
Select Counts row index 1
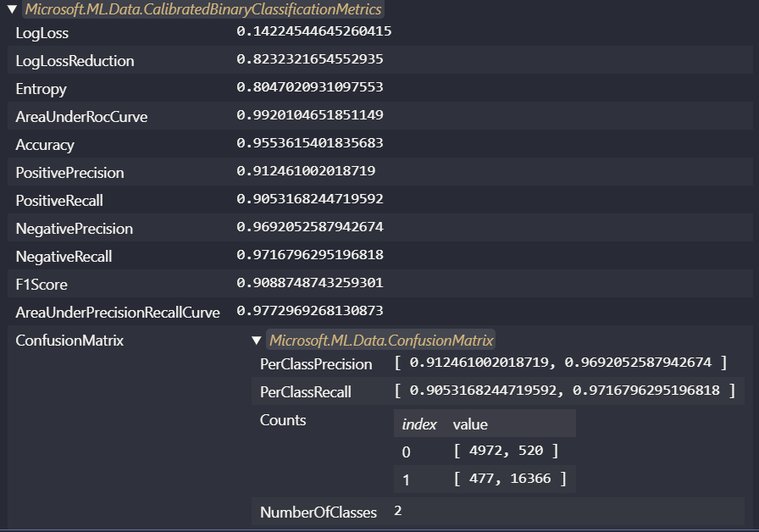click(406, 479)
